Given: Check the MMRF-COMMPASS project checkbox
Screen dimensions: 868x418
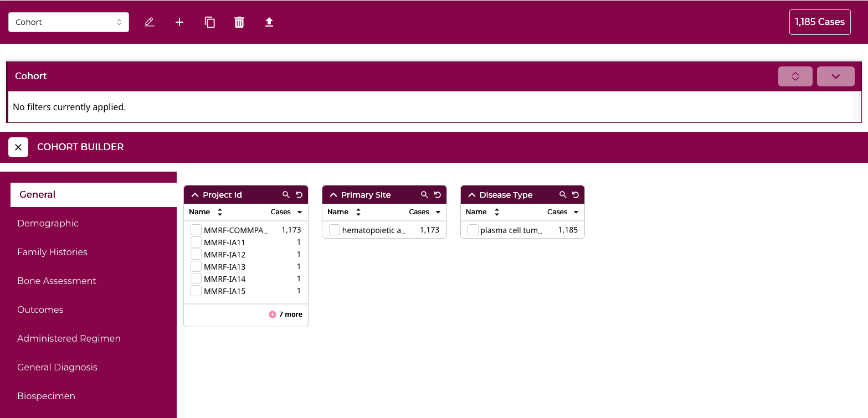Looking at the screenshot, I should 196,230.
